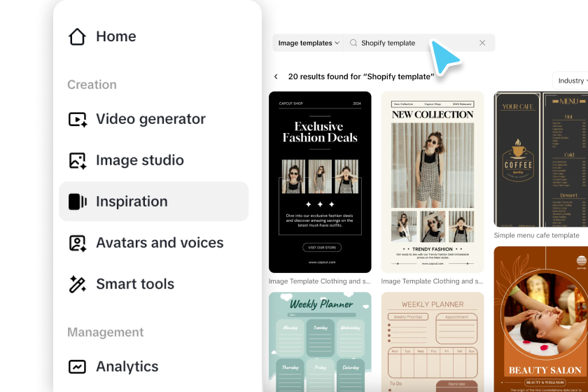The width and height of the screenshot is (588, 392).
Task: Open the Image templates dropdown
Action: click(308, 43)
